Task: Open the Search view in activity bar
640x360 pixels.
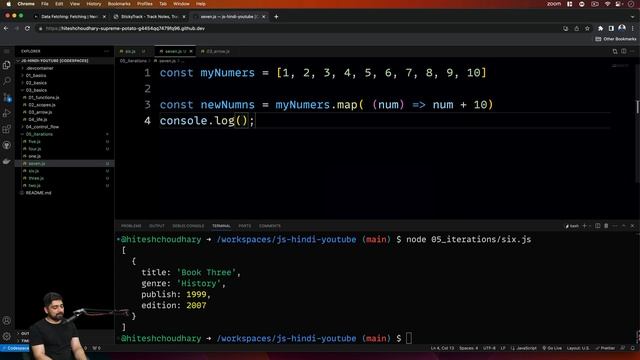Action: point(7,81)
